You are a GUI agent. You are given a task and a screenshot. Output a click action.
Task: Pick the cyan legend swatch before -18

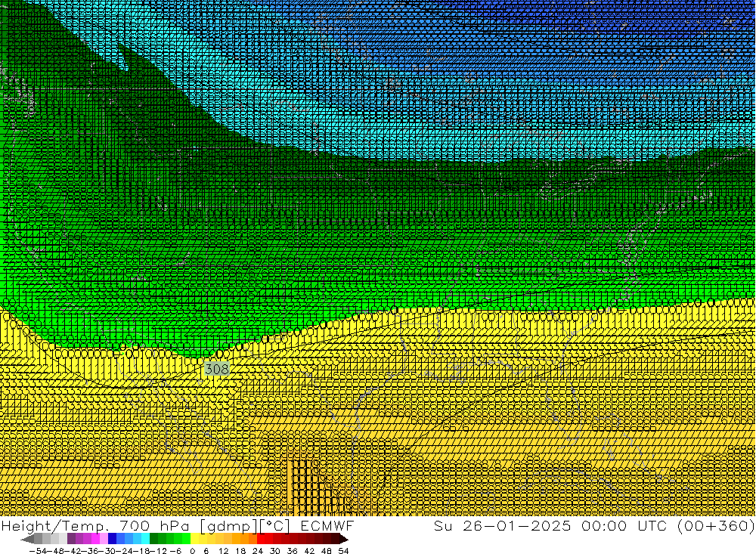point(145,539)
